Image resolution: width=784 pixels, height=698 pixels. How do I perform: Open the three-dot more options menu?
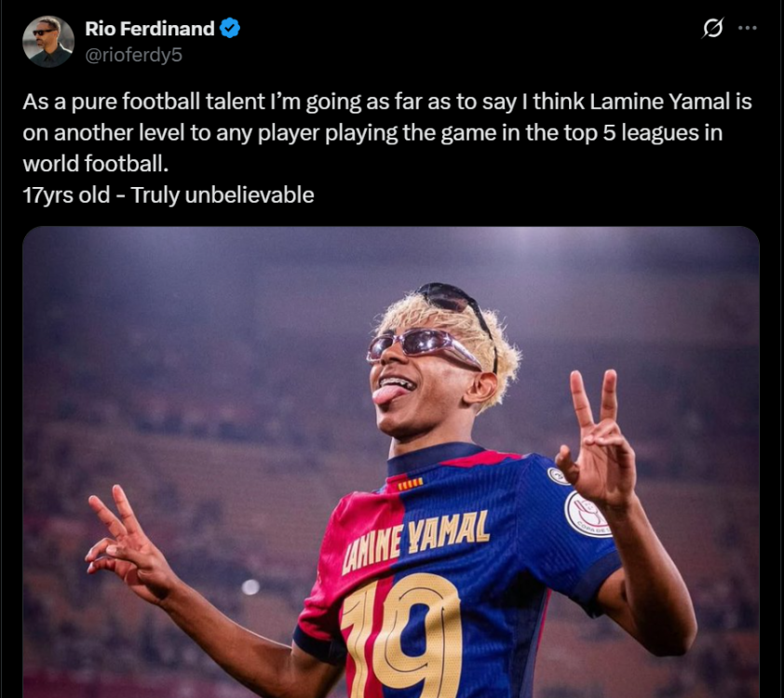[748, 28]
